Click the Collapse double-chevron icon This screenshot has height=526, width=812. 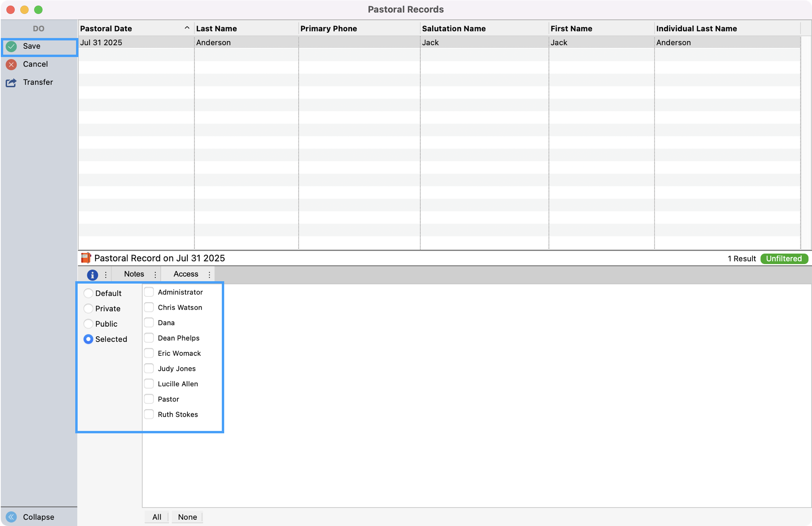11,516
